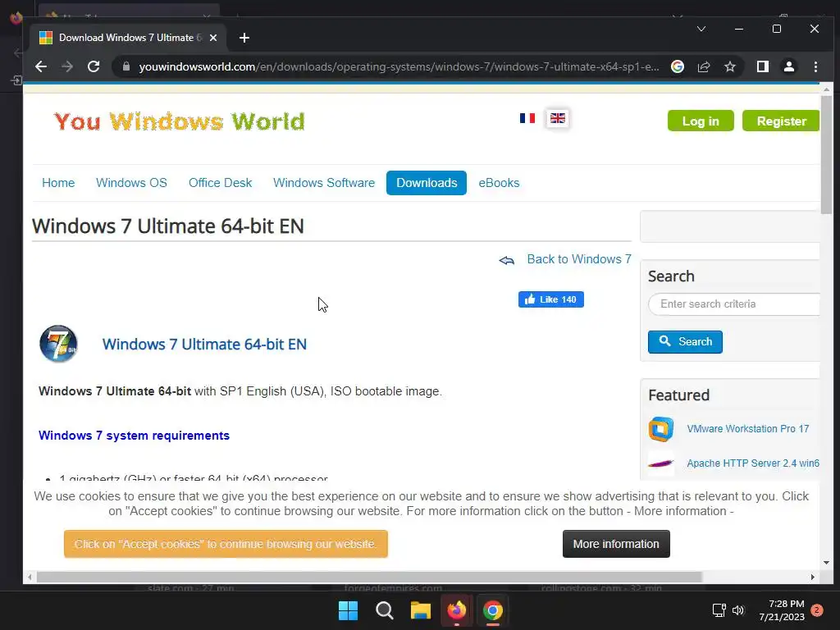Click the More information button
Viewport: 840px width, 630px height.
[616, 544]
